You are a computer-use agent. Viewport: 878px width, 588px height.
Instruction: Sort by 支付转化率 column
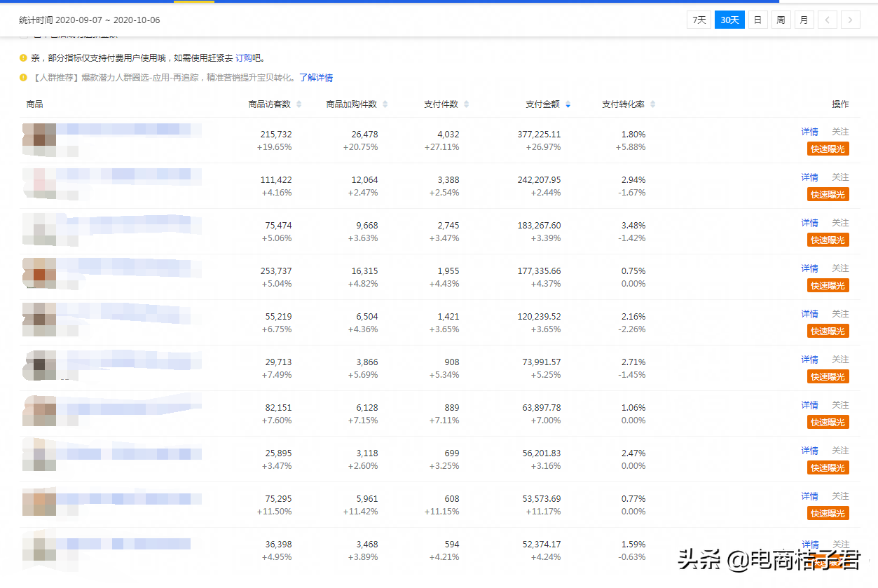652,104
